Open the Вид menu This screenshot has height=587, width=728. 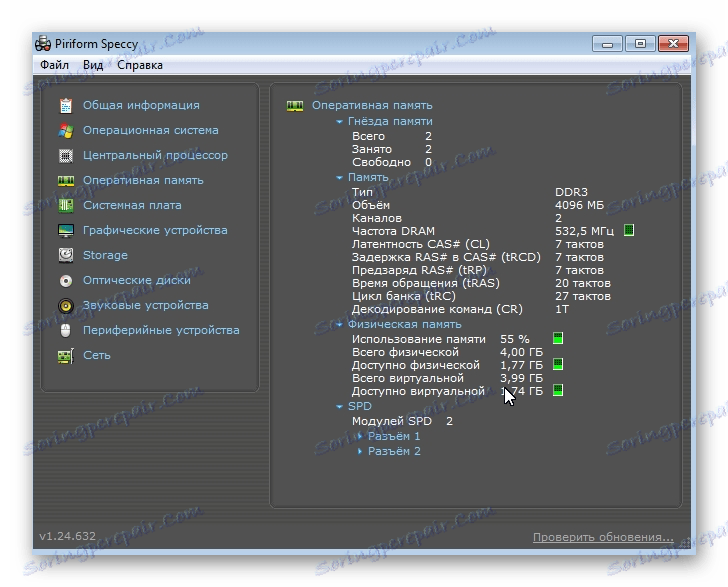[x=93, y=65]
